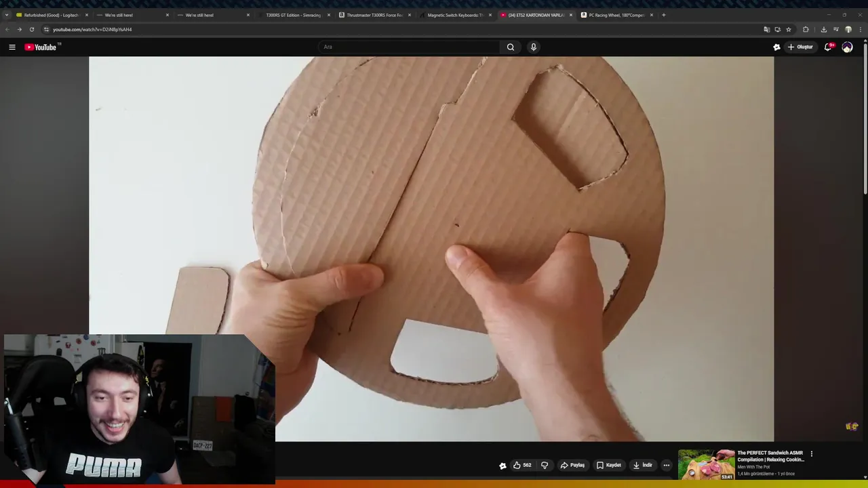Close the Magnetic Switch Keyboards tab

[x=490, y=15]
